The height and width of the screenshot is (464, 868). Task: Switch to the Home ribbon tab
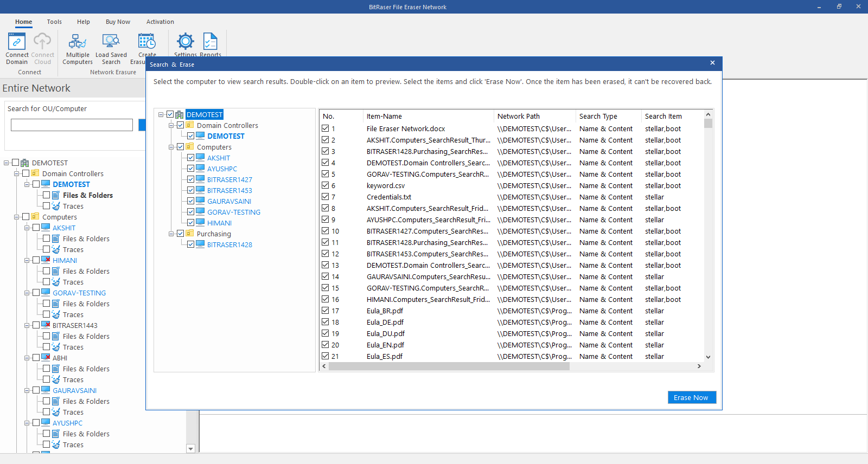(x=23, y=22)
